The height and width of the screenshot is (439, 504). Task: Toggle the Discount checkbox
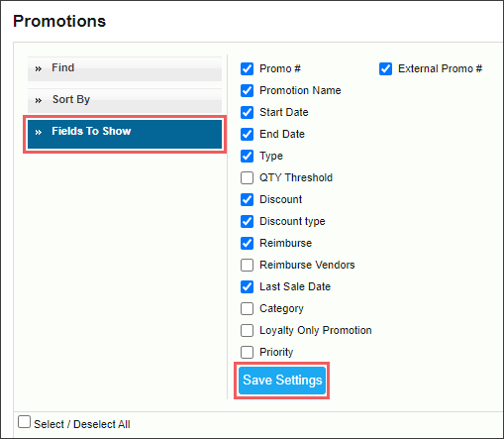pyautogui.click(x=247, y=200)
